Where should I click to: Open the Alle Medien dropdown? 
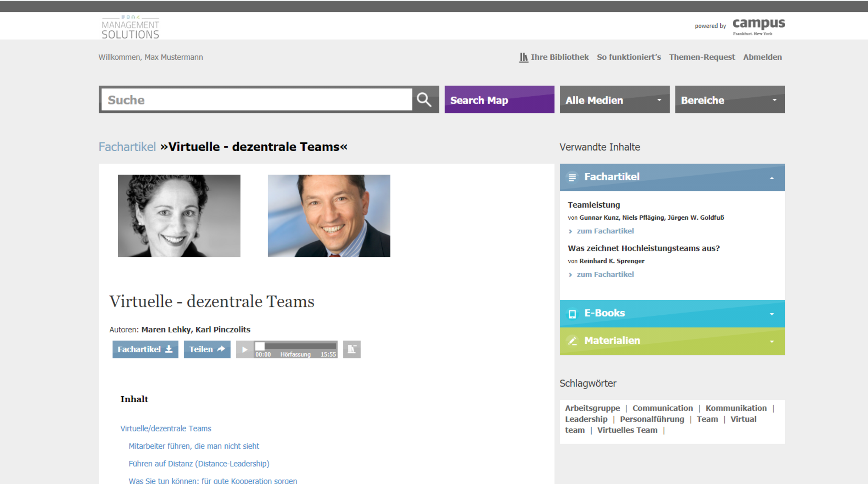(x=614, y=100)
